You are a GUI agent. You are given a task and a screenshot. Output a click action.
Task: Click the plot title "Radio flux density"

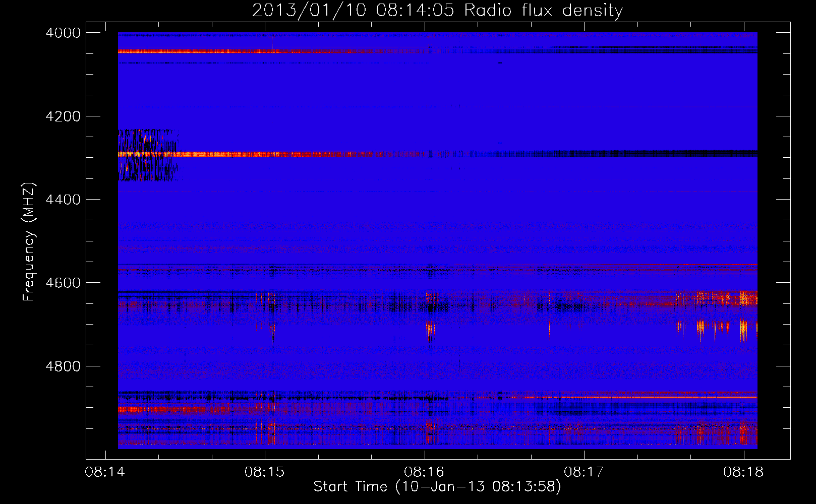pos(543,10)
